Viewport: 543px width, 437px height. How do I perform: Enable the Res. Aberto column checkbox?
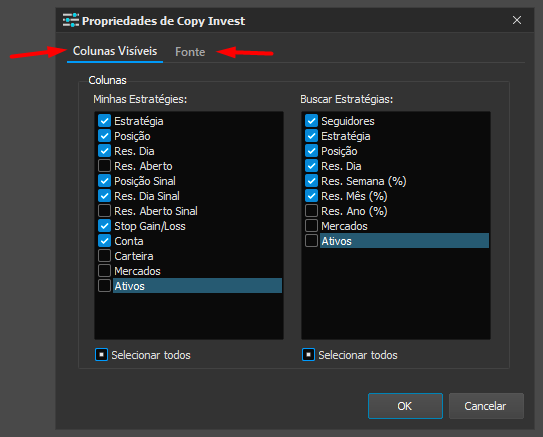(x=104, y=166)
